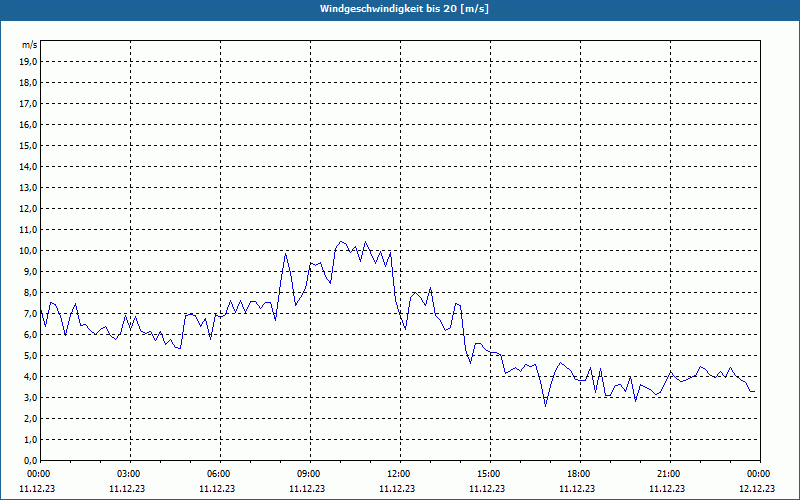800x500 pixels.
Task: Select the 12,0 y-axis label
Action: tap(28, 208)
